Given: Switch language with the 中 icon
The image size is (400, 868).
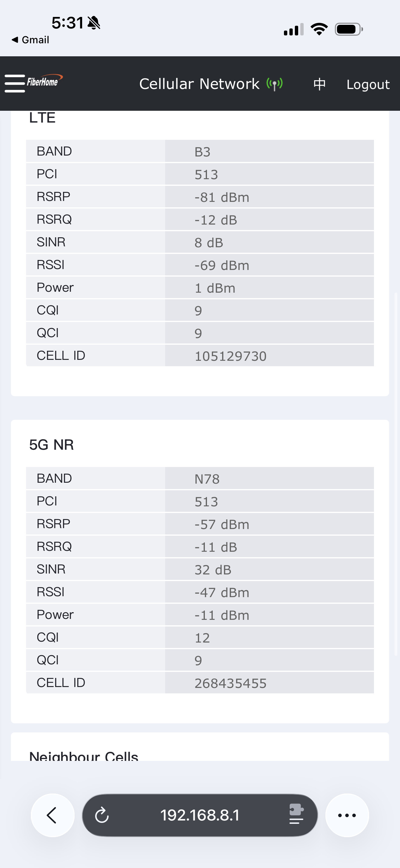Looking at the screenshot, I should point(319,84).
